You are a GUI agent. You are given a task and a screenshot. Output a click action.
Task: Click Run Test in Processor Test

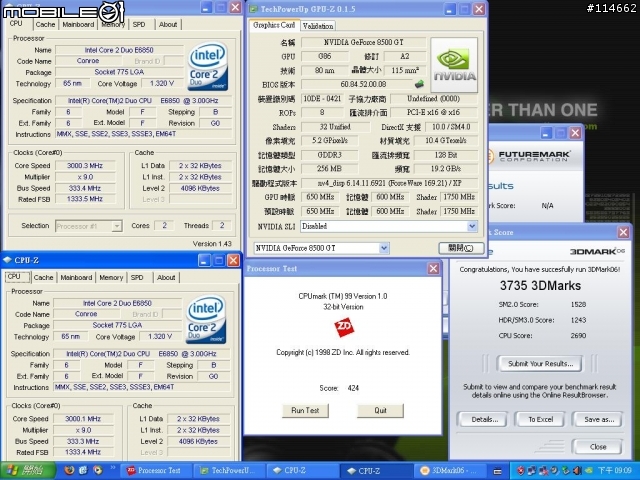point(305,411)
